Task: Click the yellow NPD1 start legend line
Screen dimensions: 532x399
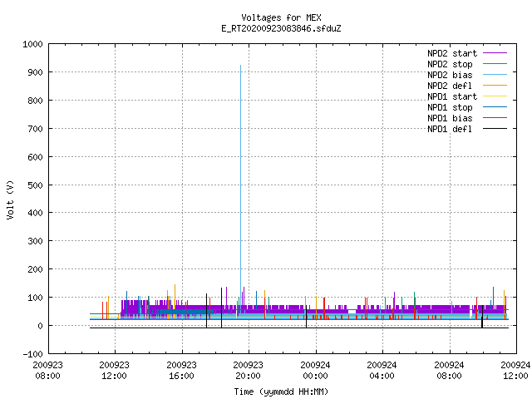Action: 495,96
